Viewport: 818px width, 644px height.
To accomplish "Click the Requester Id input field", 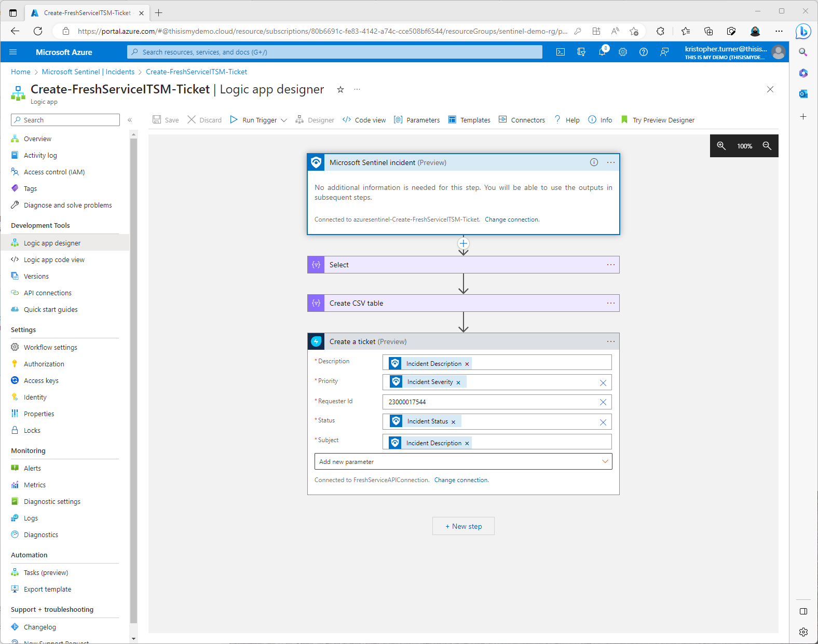I will pyautogui.click(x=488, y=402).
